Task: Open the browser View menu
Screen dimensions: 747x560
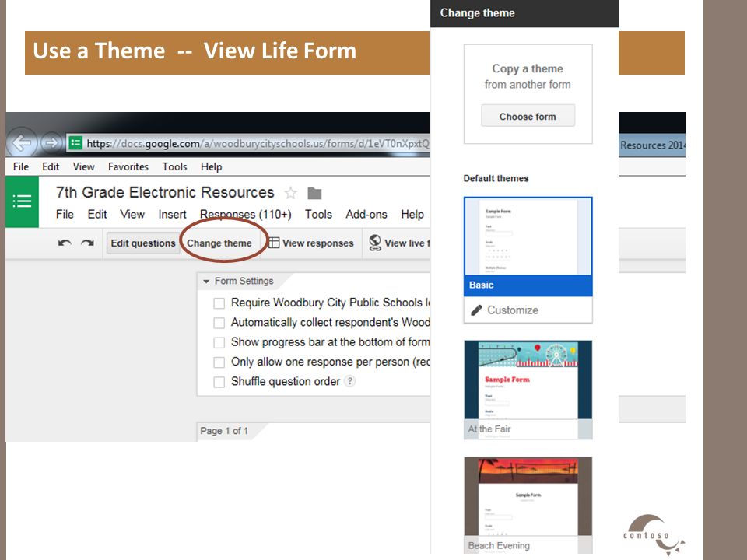Action: (x=84, y=166)
